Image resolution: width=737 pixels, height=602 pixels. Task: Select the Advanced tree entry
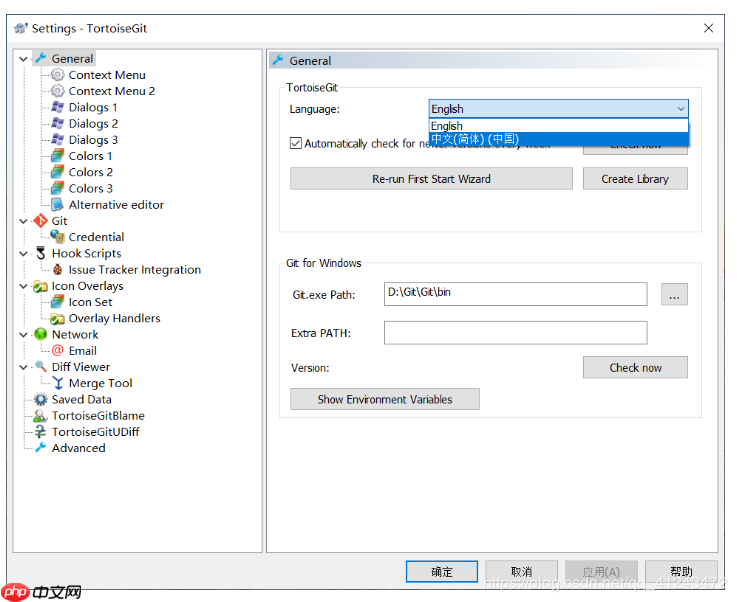tap(78, 448)
